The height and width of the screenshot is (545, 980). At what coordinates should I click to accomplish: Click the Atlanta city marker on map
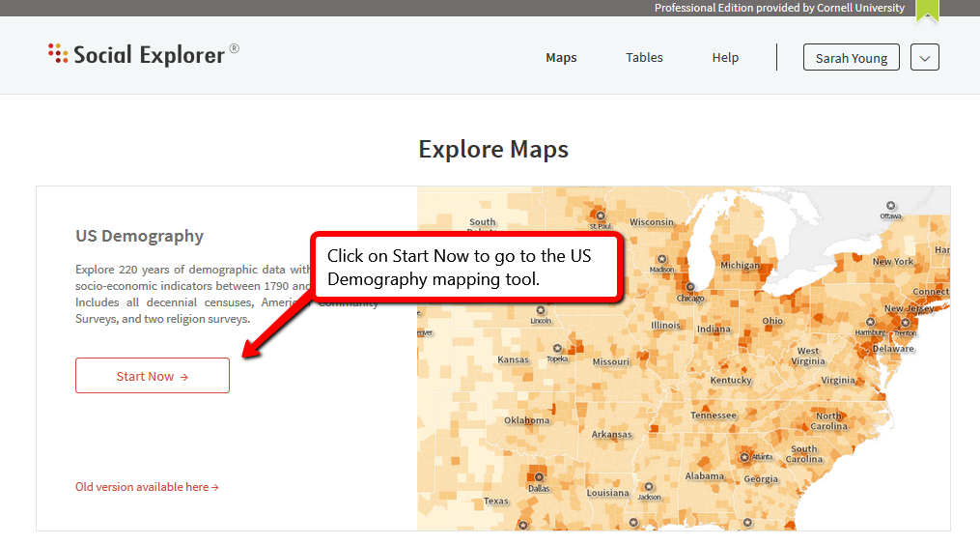click(x=744, y=457)
